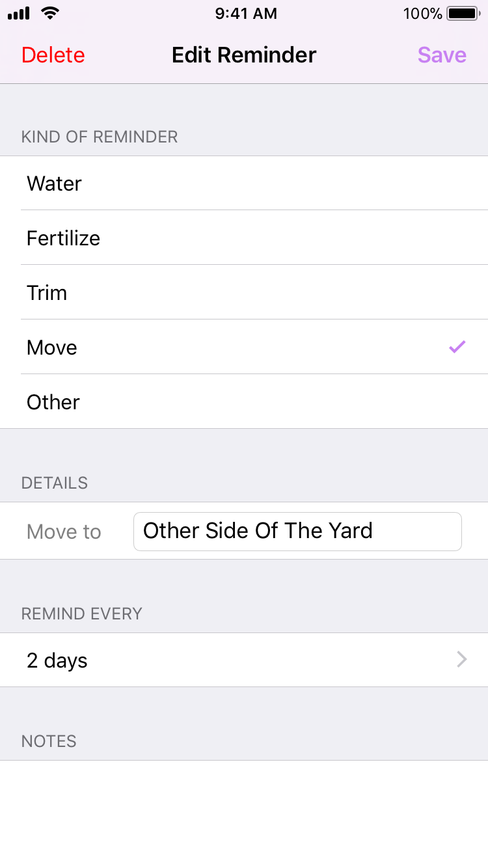Tap the 9:41 AM clock display
488x868 pixels.
point(246,14)
